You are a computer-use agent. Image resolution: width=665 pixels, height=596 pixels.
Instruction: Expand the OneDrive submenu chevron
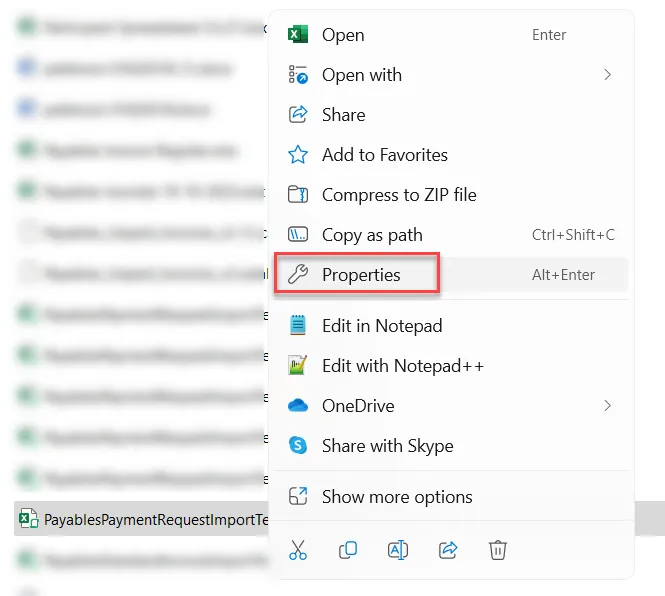click(607, 406)
